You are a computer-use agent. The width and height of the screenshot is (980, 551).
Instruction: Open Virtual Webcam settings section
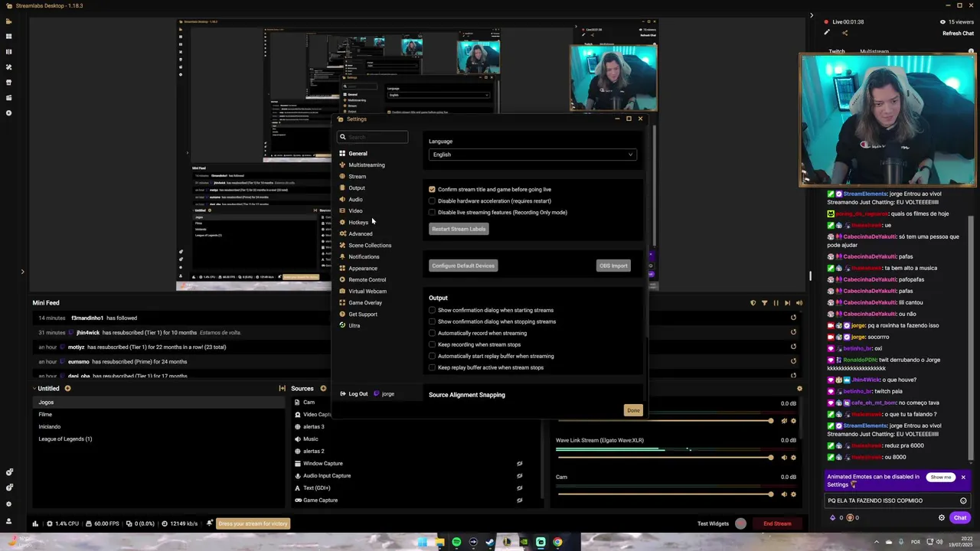[367, 291]
